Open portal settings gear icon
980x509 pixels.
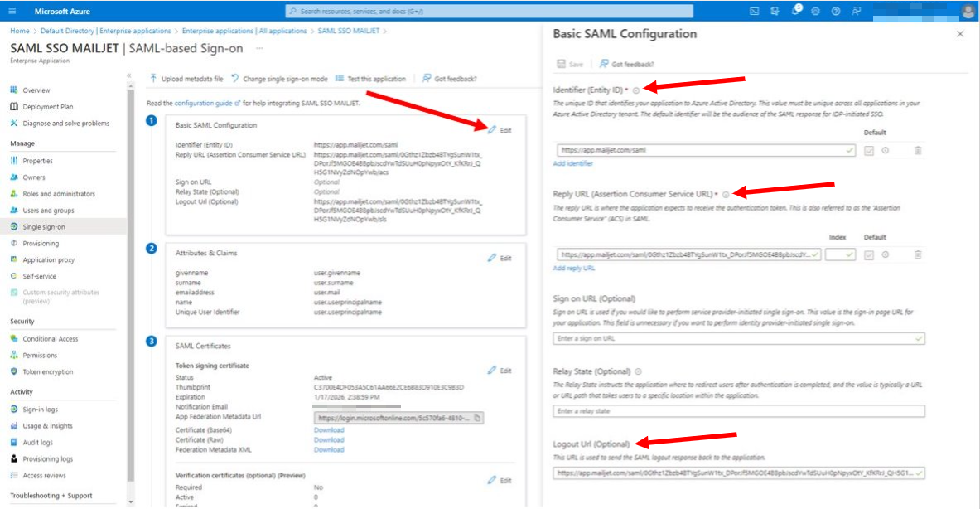tap(815, 12)
